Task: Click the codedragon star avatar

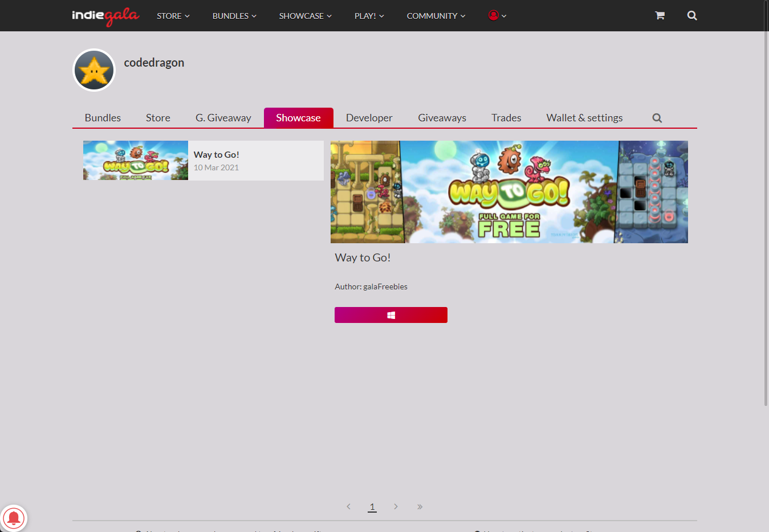Action: tap(94, 70)
